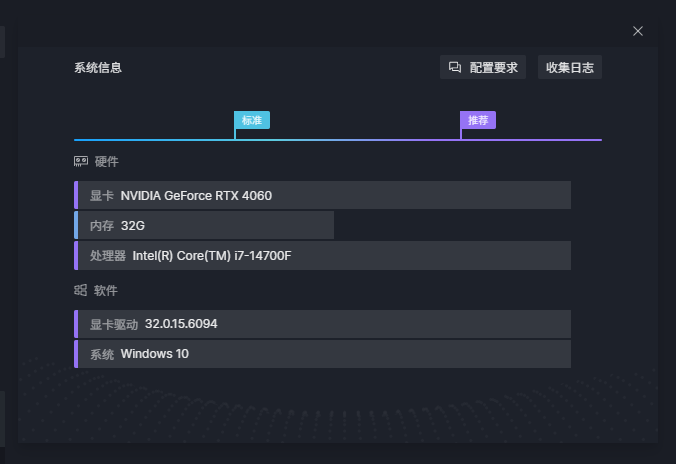Image resolution: width=676 pixels, height=464 pixels.
Task: Open the 配置要求 requirements button
Action: 482,67
